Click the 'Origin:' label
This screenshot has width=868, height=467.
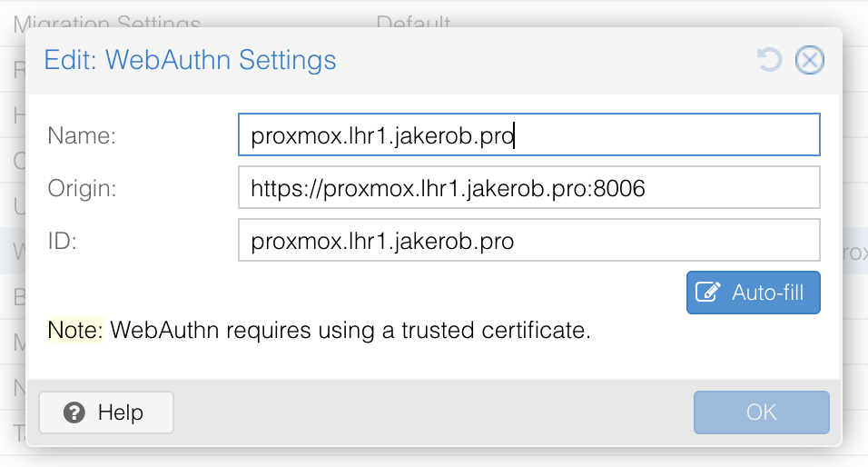click(x=82, y=188)
